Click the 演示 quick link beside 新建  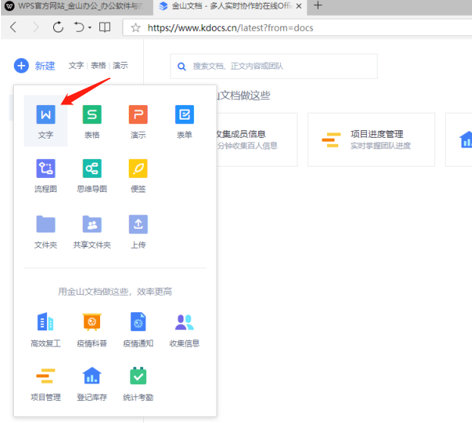(x=120, y=65)
